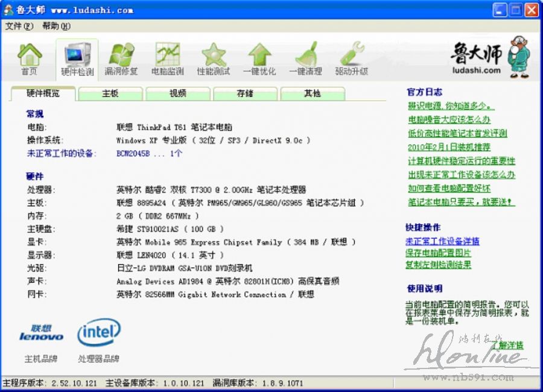
Task: Click the Lenovo brand logo
Action: 41,334
